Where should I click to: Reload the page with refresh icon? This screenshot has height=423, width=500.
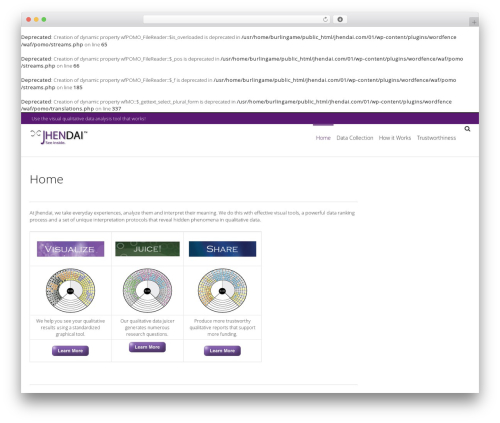pyautogui.click(x=325, y=19)
